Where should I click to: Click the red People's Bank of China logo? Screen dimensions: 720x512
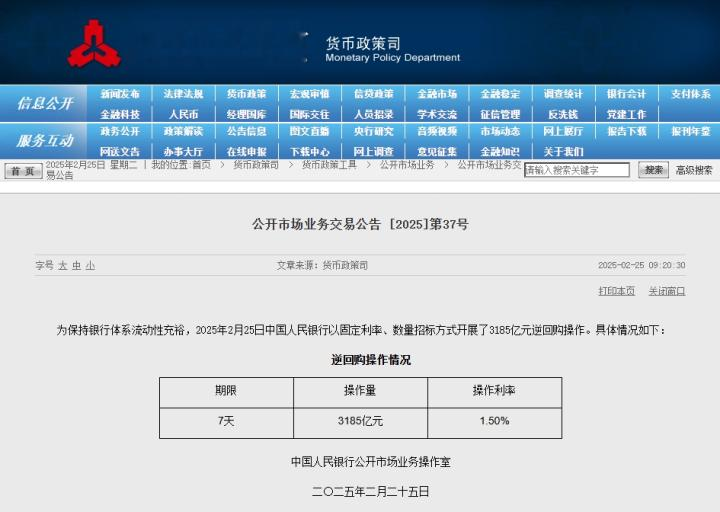pyautogui.click(x=94, y=45)
